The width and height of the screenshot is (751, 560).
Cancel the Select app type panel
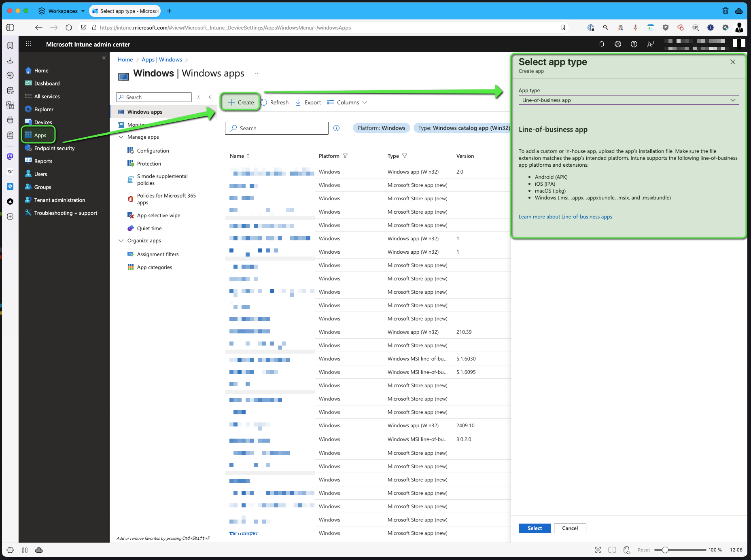(x=570, y=528)
